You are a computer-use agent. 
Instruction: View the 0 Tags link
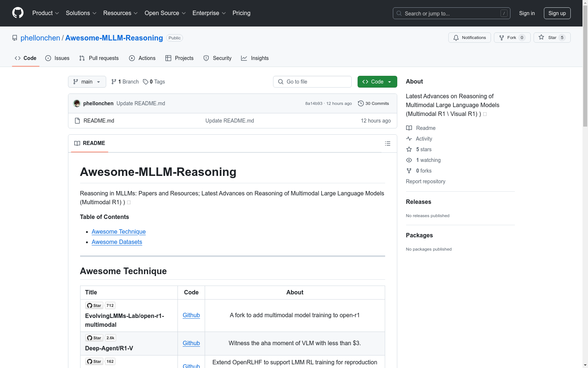point(154,82)
